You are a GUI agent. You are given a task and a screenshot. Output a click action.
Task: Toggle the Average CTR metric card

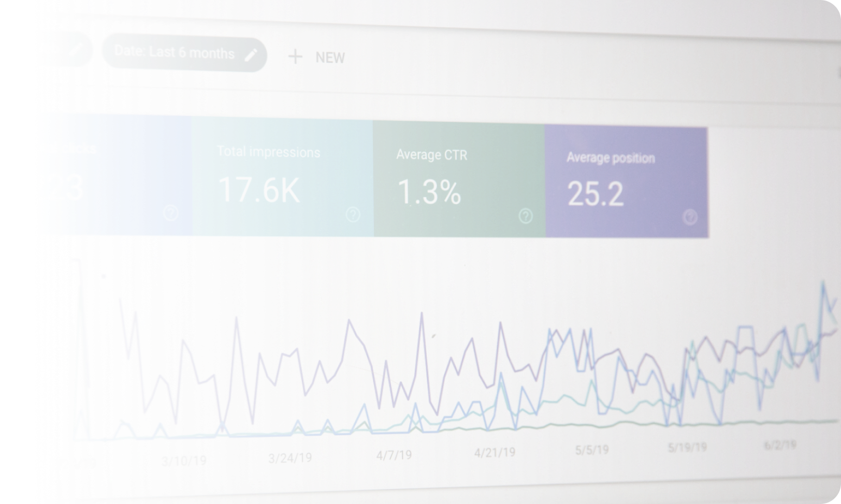pos(459,180)
